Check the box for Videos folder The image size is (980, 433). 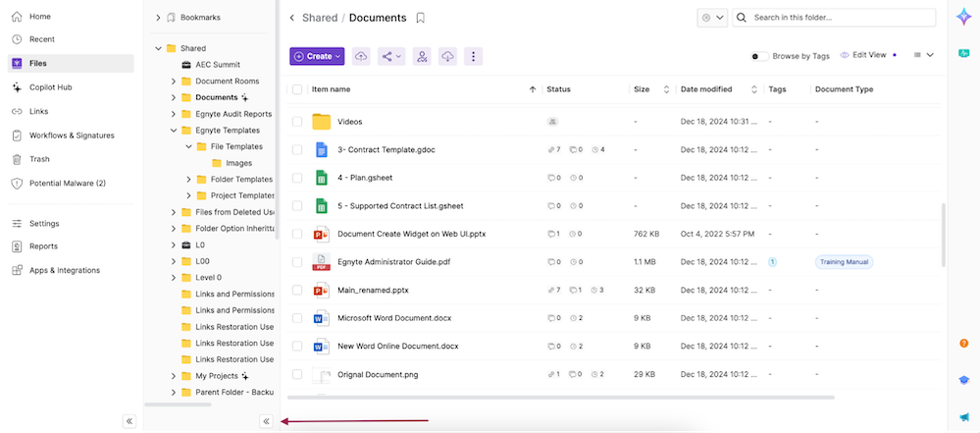[x=297, y=122]
